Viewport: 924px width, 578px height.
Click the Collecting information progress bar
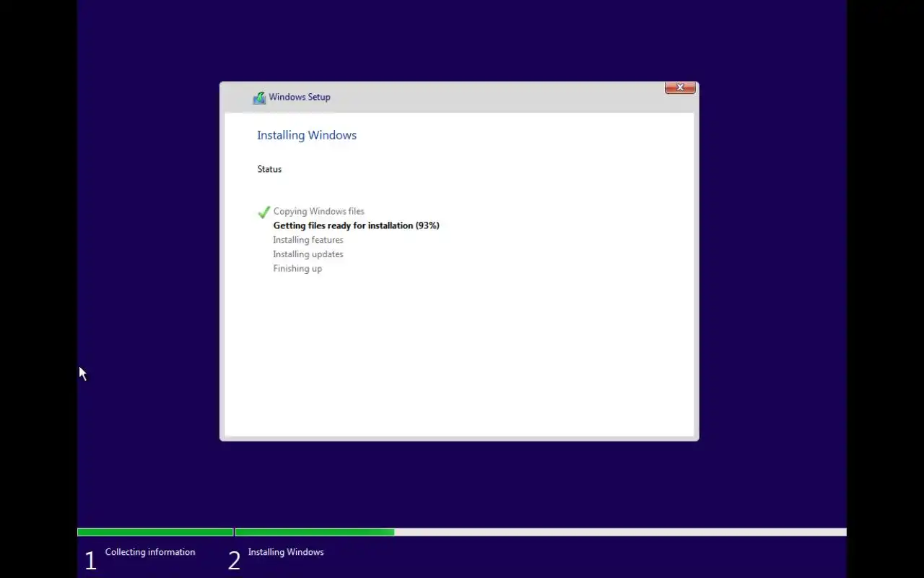tap(155, 532)
